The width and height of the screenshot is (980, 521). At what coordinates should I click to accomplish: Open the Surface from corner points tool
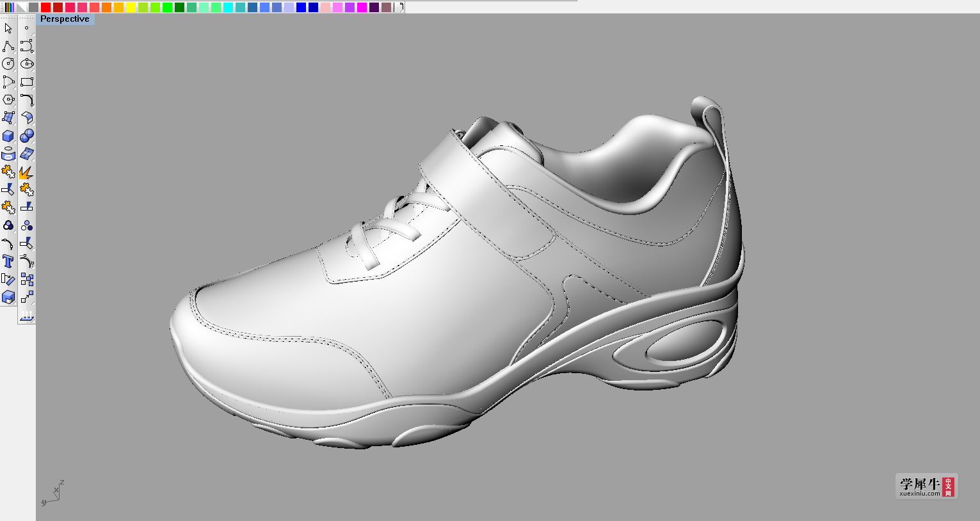click(8, 118)
